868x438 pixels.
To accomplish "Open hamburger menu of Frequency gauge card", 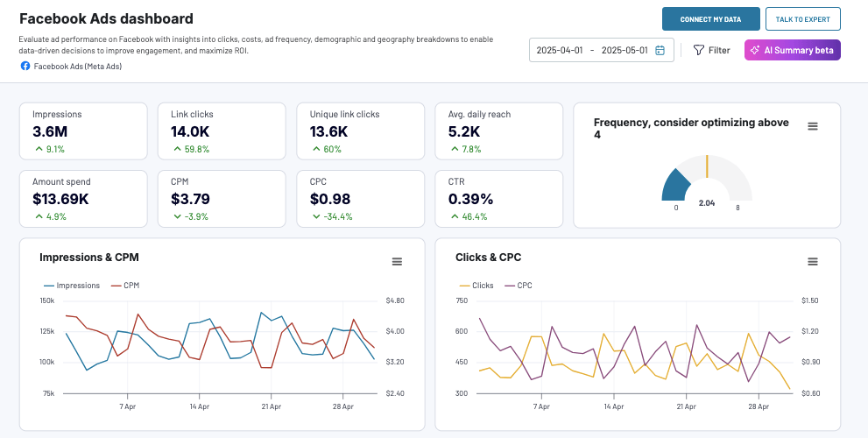I will [x=813, y=126].
